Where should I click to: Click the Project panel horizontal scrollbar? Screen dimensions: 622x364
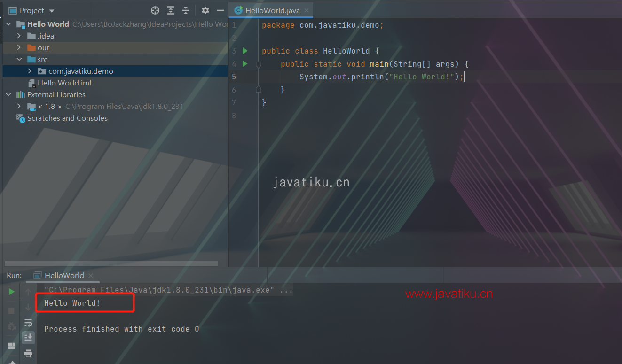pyautogui.click(x=111, y=263)
